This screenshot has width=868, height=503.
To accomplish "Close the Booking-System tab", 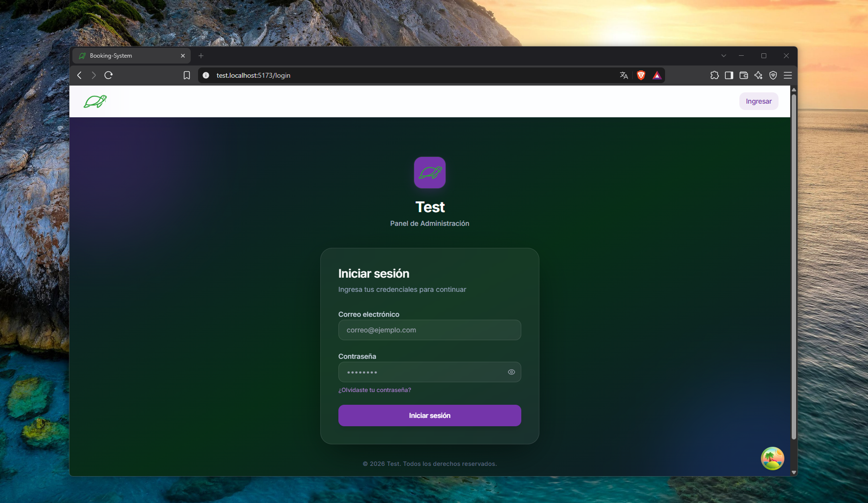I will coord(183,56).
